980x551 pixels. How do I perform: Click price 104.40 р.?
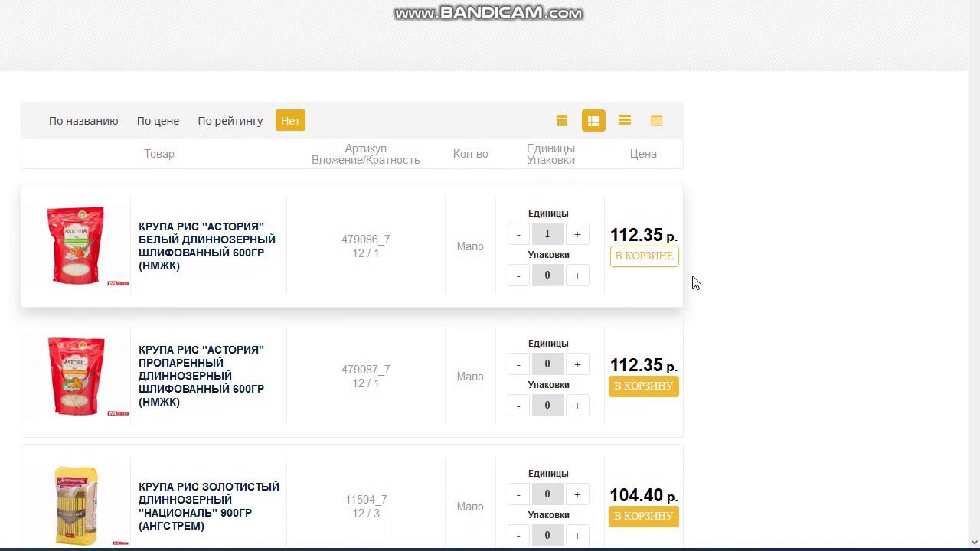click(644, 495)
